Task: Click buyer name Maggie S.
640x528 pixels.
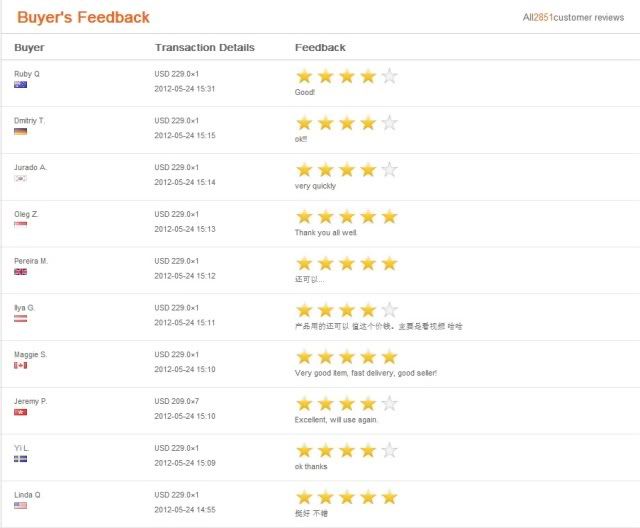Action: point(31,355)
